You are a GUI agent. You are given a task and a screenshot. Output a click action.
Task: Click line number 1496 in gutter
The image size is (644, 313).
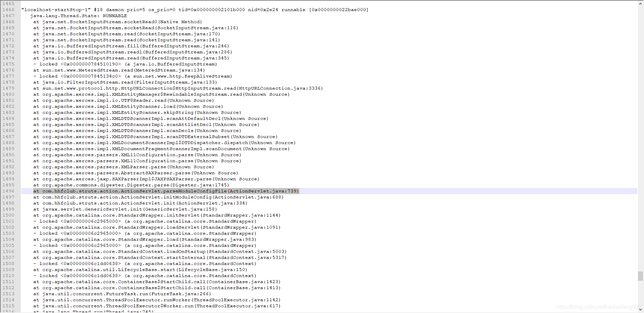9,191
